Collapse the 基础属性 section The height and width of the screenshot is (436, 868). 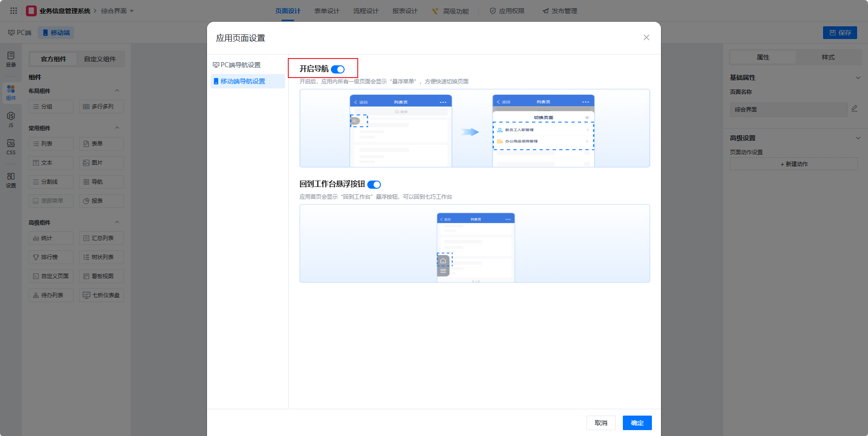click(858, 78)
